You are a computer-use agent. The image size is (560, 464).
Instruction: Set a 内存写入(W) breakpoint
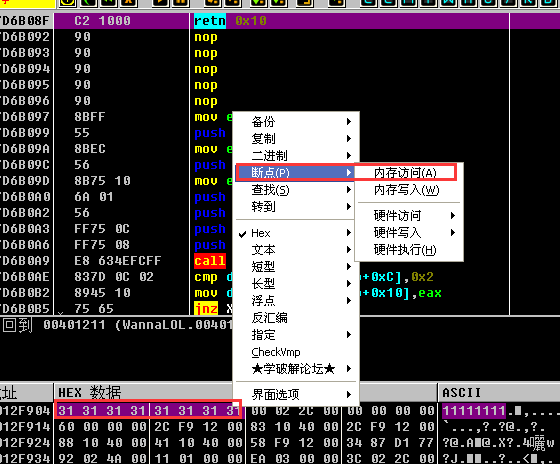409,190
